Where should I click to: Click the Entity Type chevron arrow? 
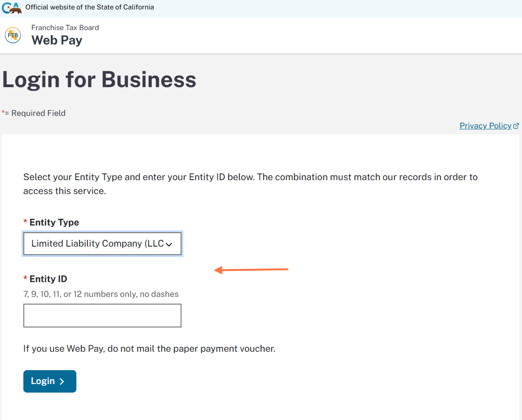tap(169, 244)
